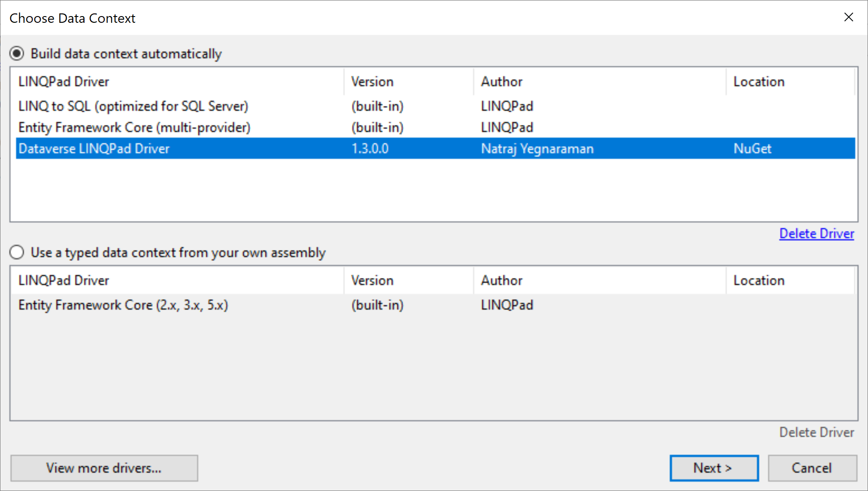
Task: Click upper list Author column header
Action: pyautogui.click(x=599, y=82)
